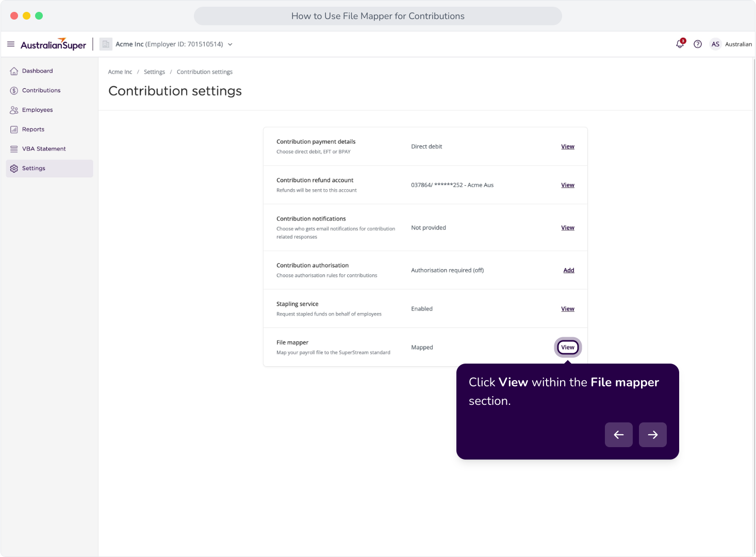View the File mapper settings

click(x=568, y=348)
